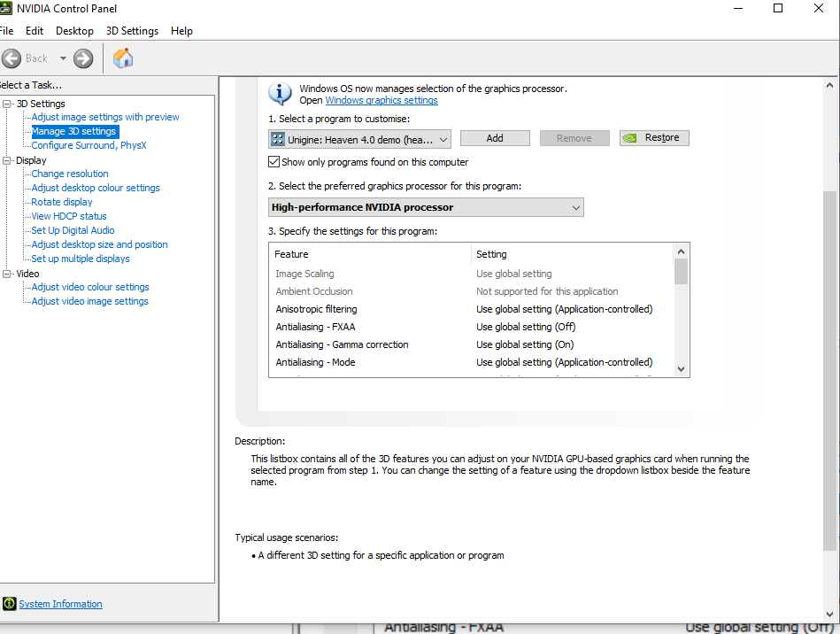Uncheck Show only programs found on this computer
Image resolution: width=840 pixels, height=634 pixels.
[x=274, y=162]
